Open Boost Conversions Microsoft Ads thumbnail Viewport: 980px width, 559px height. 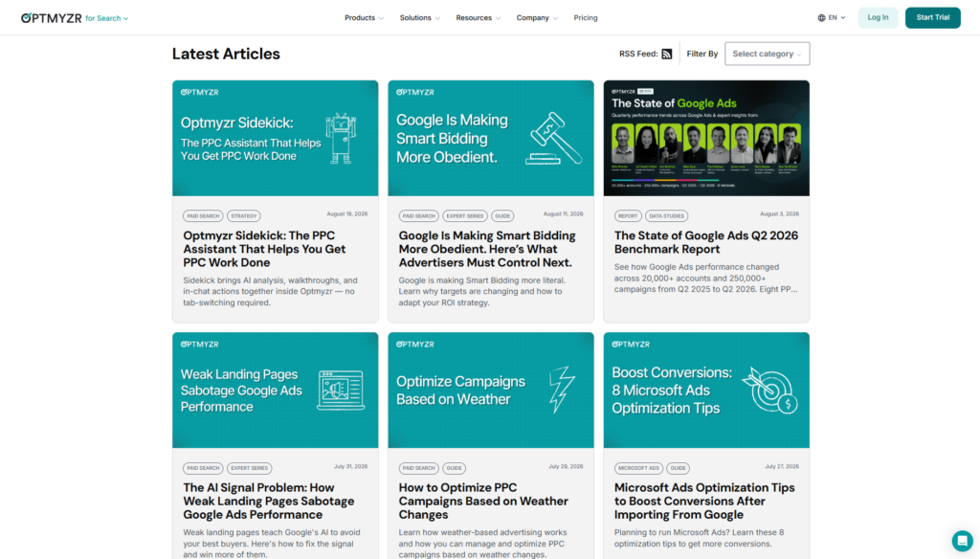706,391
